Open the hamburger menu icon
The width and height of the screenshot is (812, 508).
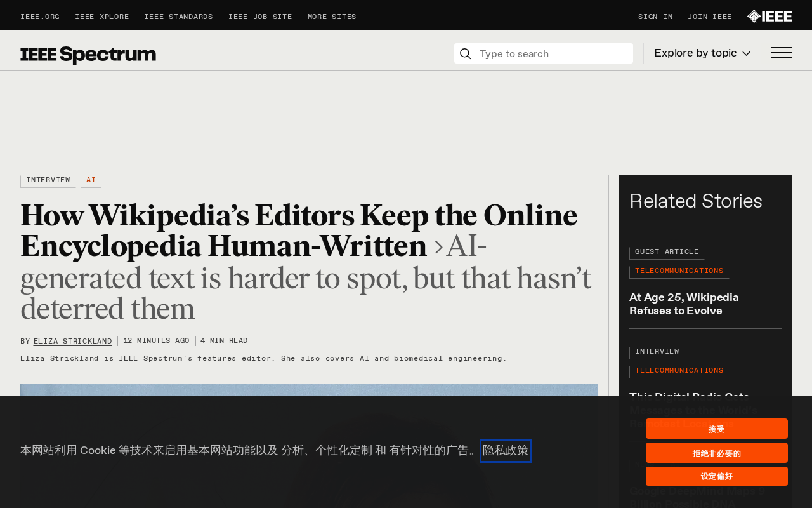[781, 53]
